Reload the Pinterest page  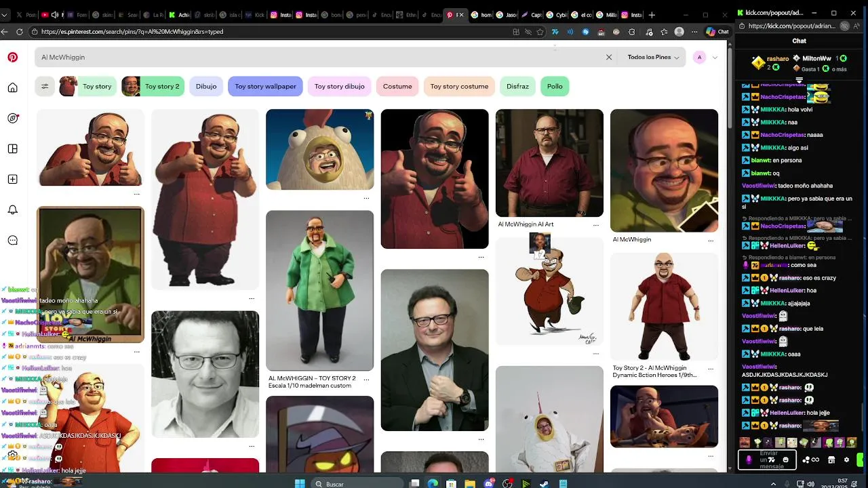pyautogui.click(x=19, y=32)
